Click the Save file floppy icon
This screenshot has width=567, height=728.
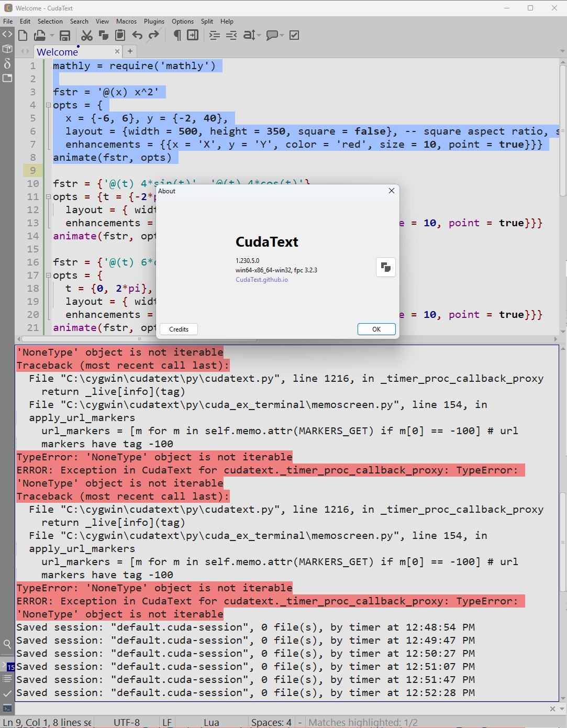[x=65, y=36]
